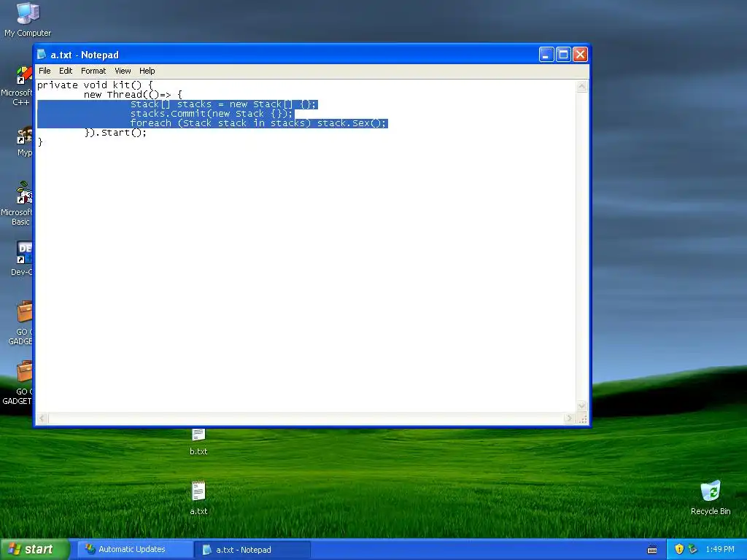
Task: Click the line 'stacks.Commit(new Stack {});'
Action: click(x=212, y=114)
